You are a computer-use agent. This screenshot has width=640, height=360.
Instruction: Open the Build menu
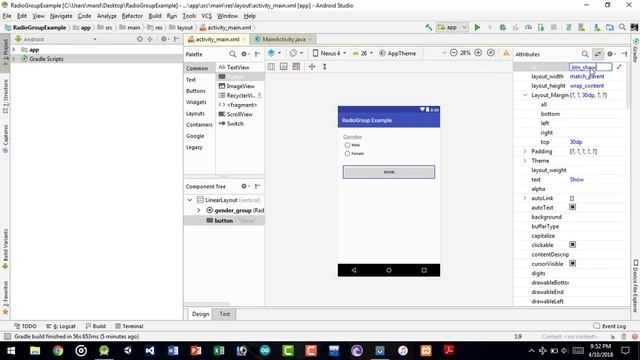click(x=155, y=16)
